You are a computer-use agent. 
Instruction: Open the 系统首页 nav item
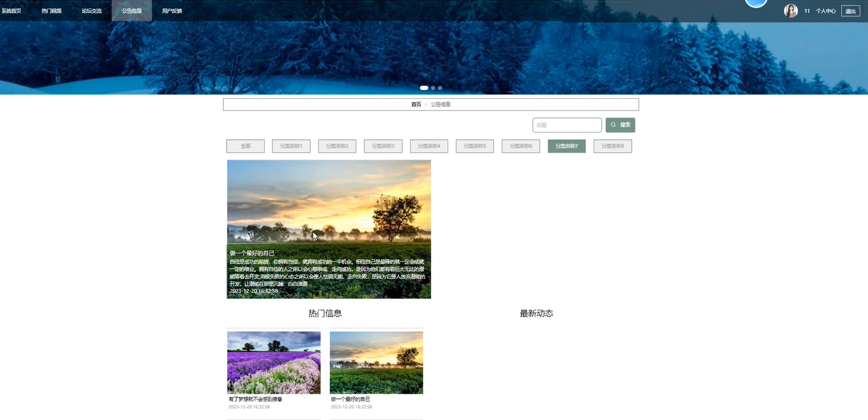(x=11, y=11)
